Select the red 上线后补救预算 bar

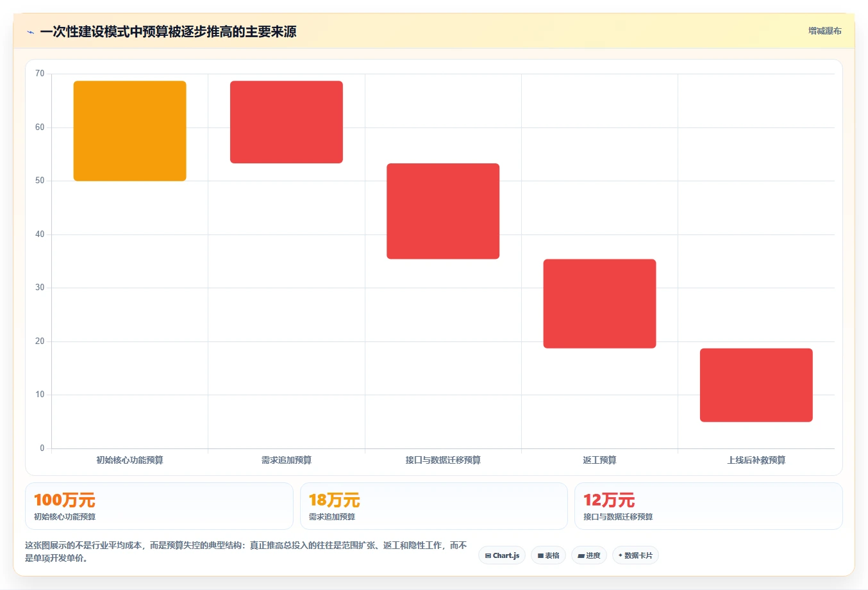pos(756,385)
